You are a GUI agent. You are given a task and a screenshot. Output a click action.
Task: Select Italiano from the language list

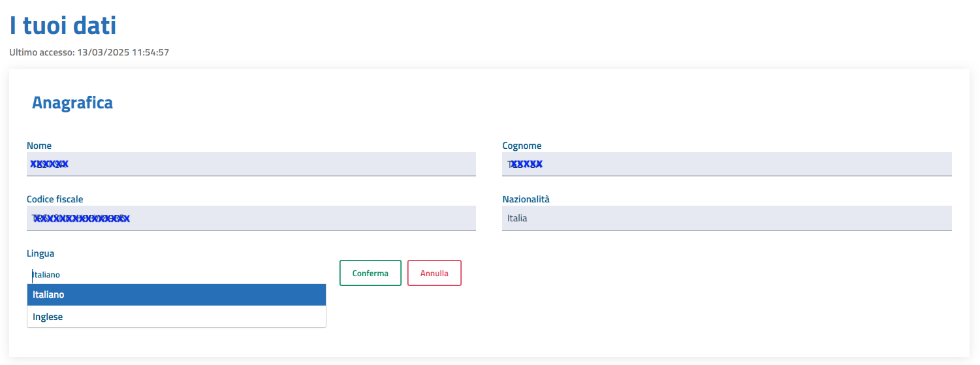tap(176, 294)
